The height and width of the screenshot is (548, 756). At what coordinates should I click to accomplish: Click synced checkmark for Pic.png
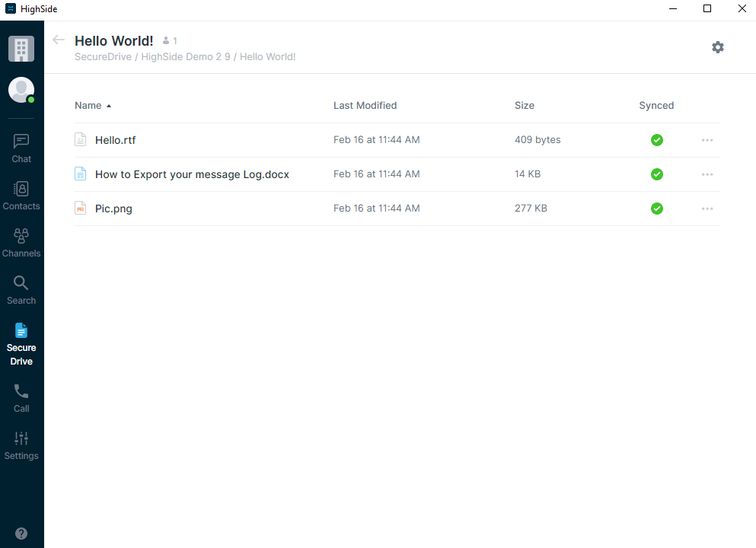point(657,209)
